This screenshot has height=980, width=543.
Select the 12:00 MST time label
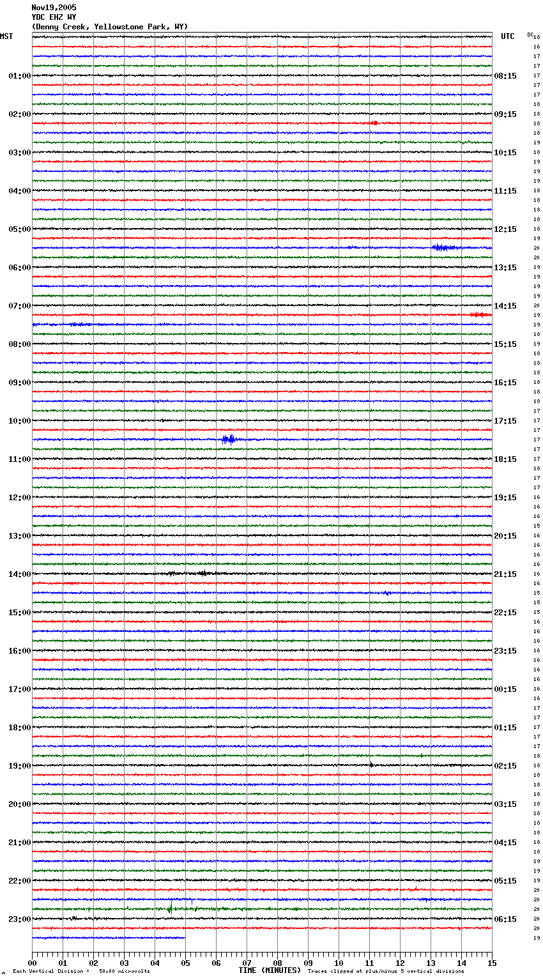point(19,498)
